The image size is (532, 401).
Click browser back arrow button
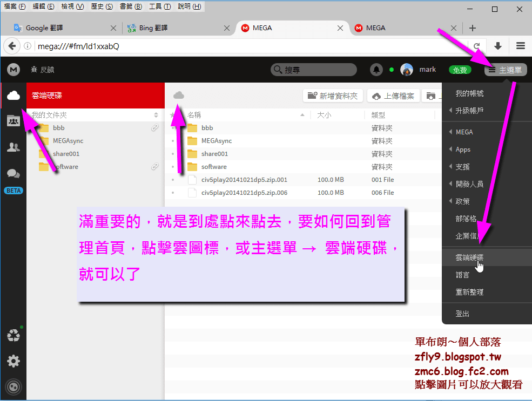[12, 46]
